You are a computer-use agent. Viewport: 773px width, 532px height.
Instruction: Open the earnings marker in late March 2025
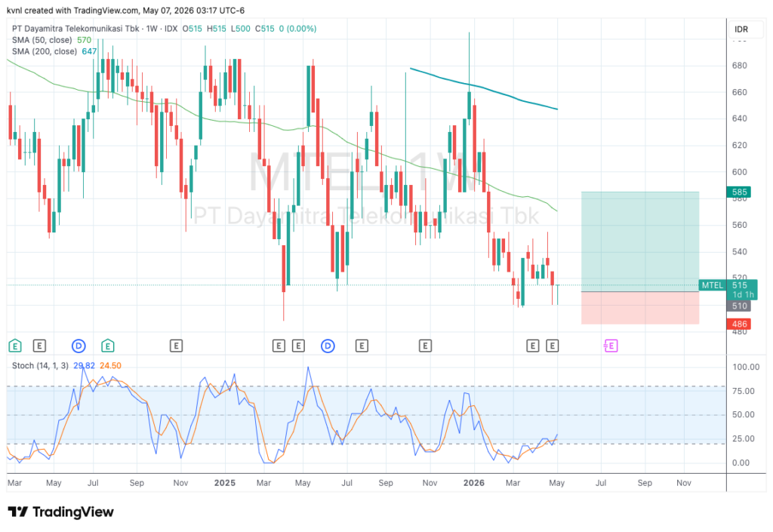tap(279, 346)
